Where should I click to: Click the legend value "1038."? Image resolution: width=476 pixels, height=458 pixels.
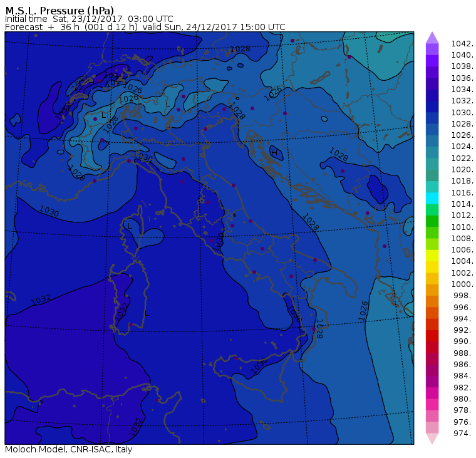pos(462,66)
